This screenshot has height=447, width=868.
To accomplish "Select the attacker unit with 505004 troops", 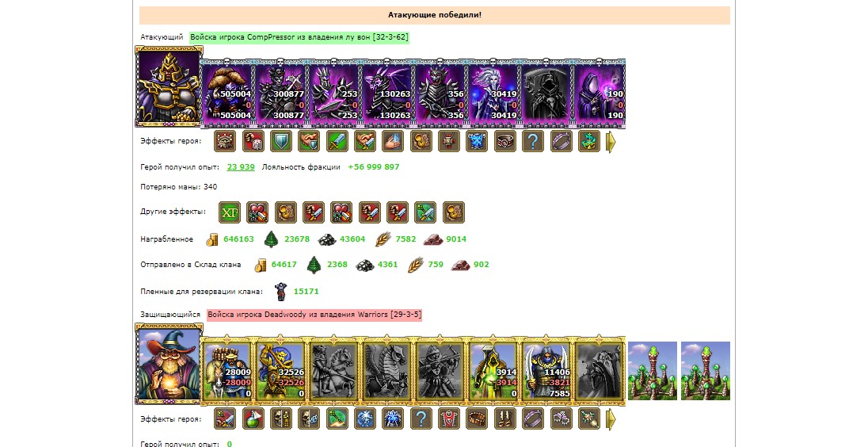I will pyautogui.click(x=227, y=94).
